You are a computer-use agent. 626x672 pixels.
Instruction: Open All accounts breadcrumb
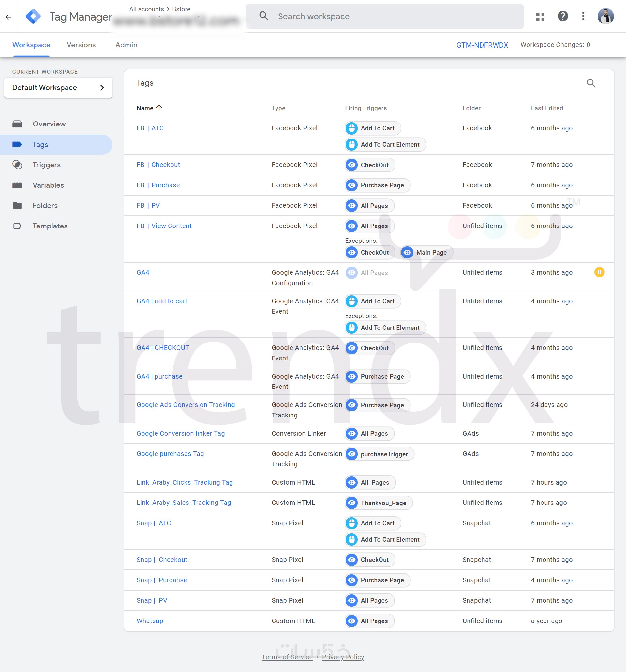point(146,9)
